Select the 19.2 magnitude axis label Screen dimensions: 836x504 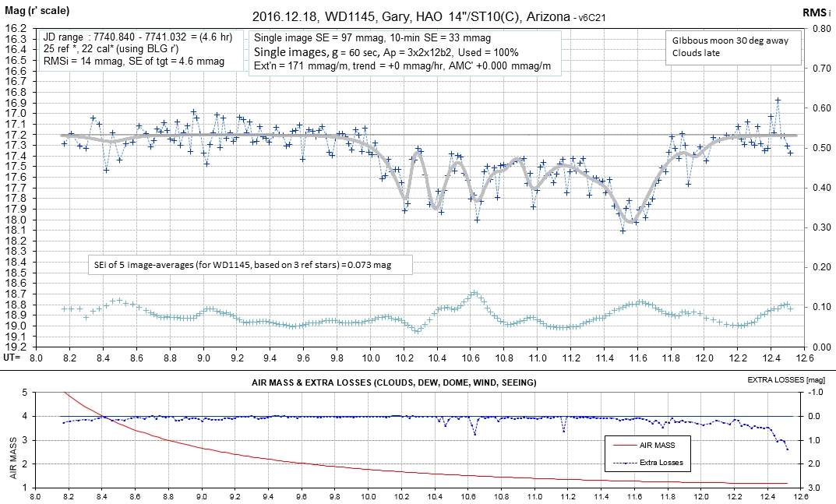(x=15, y=347)
